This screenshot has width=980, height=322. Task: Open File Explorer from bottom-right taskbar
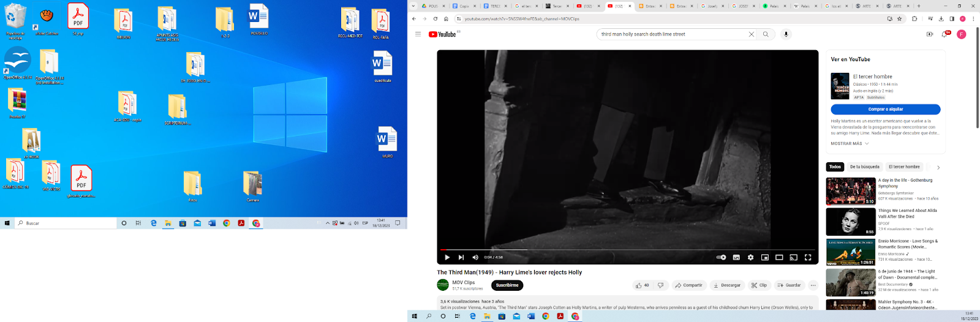click(x=487, y=316)
